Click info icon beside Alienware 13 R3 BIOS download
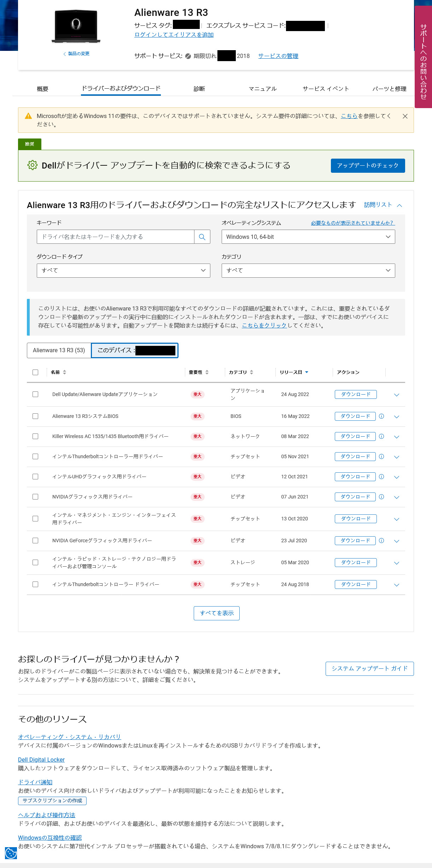432x868 pixels. pos(381,416)
